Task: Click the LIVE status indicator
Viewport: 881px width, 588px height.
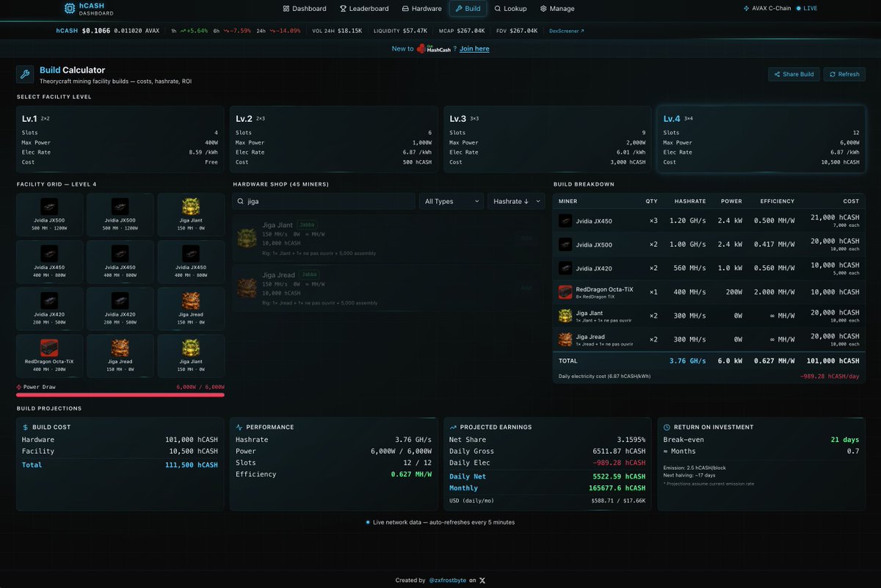Action: [x=808, y=9]
